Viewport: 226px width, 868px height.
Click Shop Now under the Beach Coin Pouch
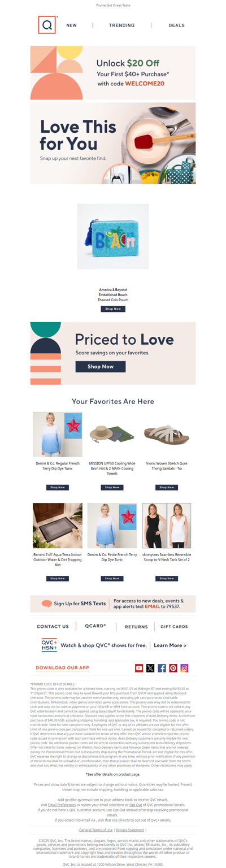pyautogui.click(x=113, y=309)
